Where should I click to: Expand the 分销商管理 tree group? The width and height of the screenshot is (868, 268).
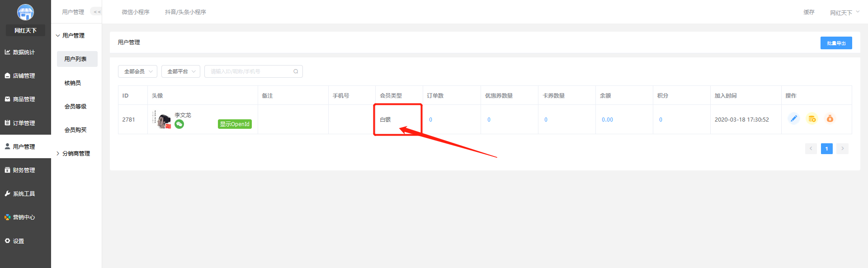click(x=73, y=154)
